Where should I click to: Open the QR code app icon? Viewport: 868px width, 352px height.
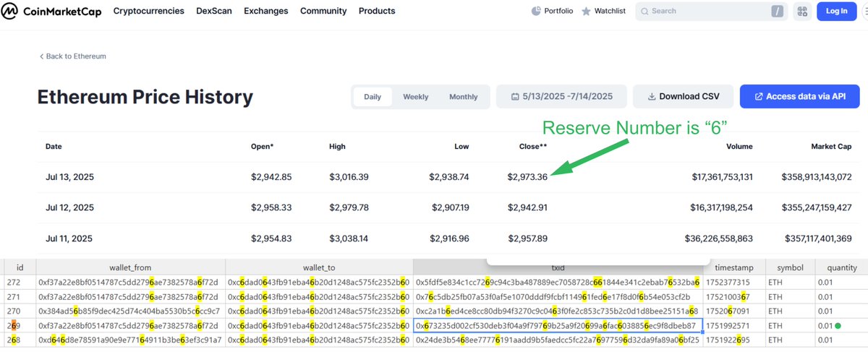point(801,11)
